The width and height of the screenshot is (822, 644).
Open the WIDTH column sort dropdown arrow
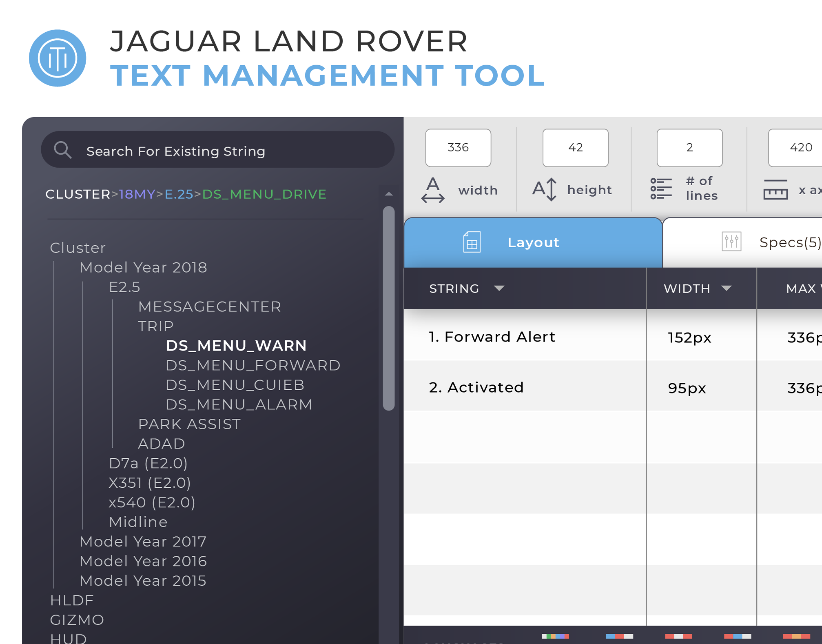[726, 289]
